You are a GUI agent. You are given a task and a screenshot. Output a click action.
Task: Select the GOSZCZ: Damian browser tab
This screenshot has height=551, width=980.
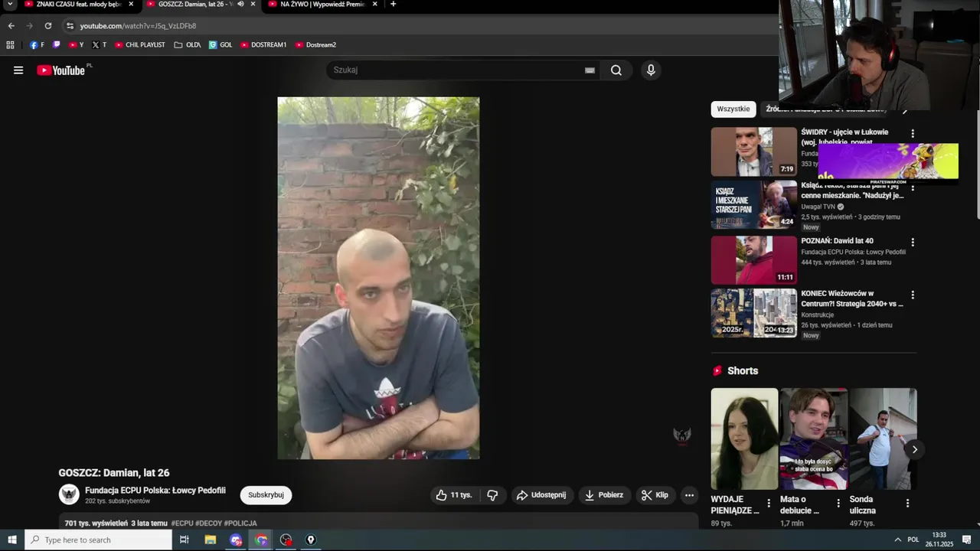(x=193, y=5)
